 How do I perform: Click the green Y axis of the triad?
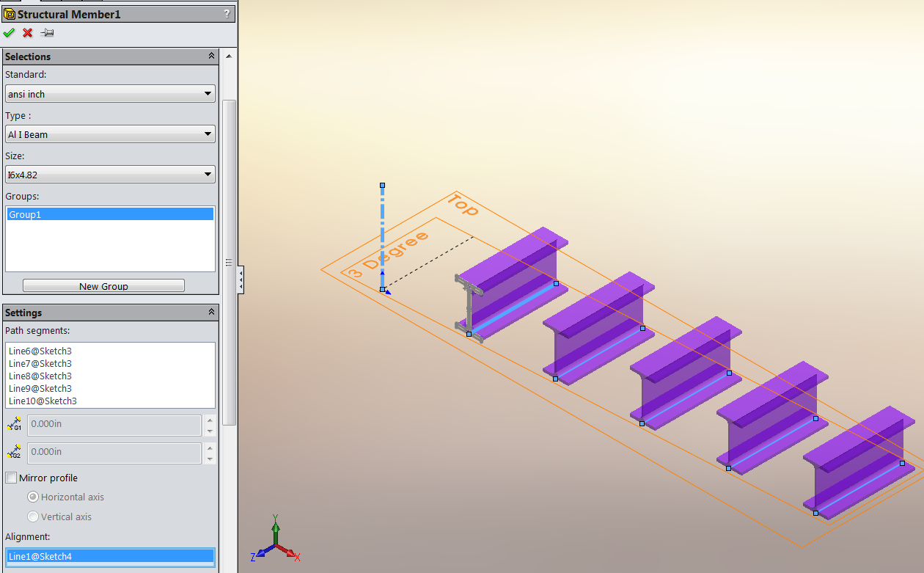tap(276, 530)
